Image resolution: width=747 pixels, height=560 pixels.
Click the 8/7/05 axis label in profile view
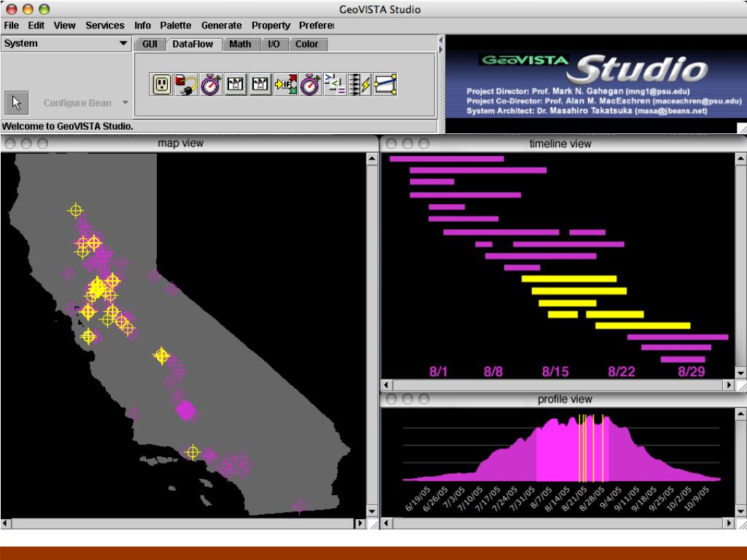(540, 499)
